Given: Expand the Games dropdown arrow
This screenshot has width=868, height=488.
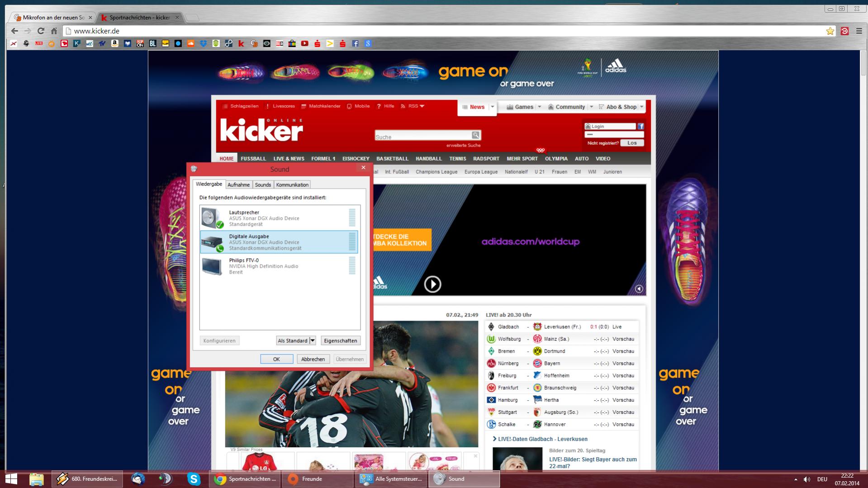Looking at the screenshot, I should coord(539,107).
